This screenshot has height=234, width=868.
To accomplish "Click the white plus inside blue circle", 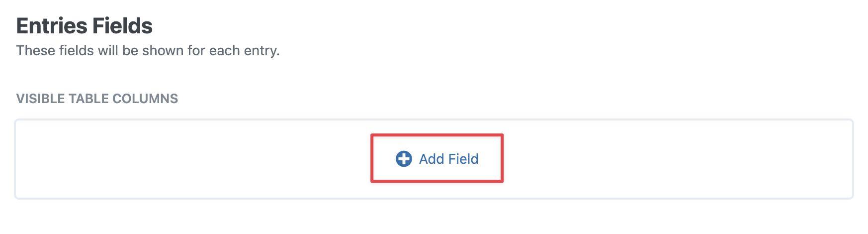I will point(404,159).
